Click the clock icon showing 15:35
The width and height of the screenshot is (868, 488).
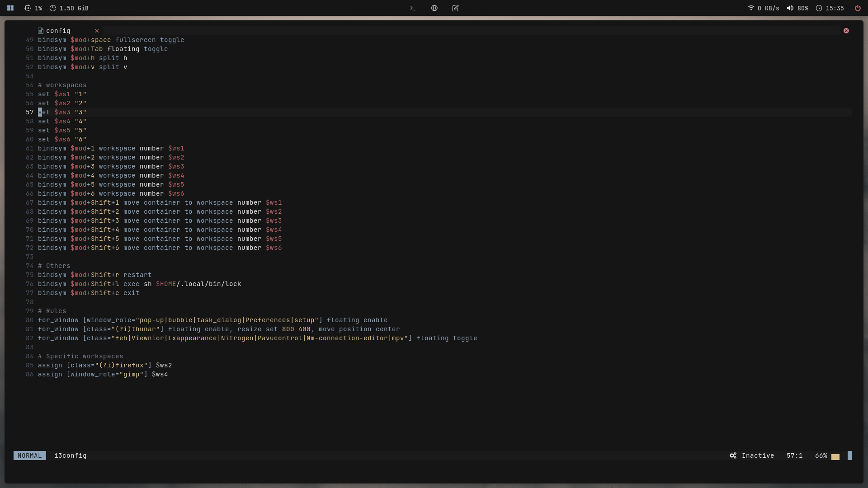819,8
